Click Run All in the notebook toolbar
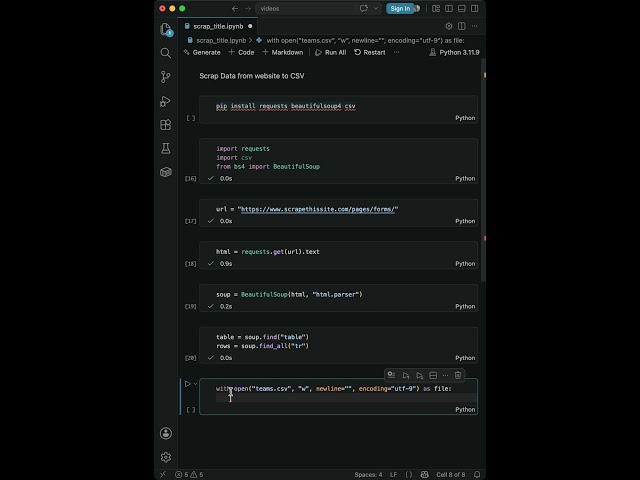The image size is (640, 480). tap(331, 52)
